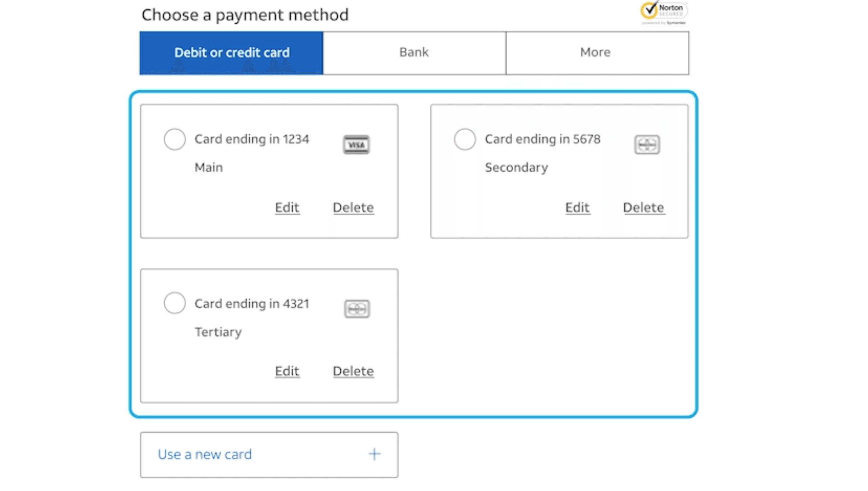Edit the Main card
868x491 pixels.
tap(287, 207)
